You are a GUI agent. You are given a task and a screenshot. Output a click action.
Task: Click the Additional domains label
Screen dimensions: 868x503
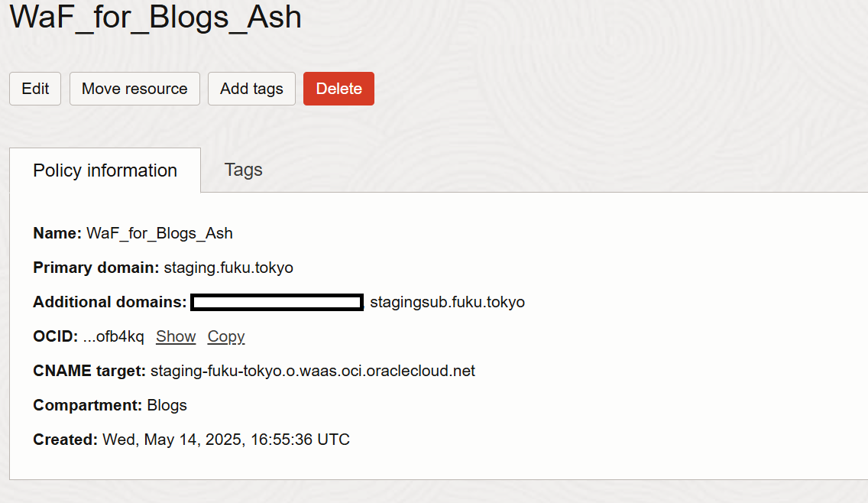coord(110,302)
